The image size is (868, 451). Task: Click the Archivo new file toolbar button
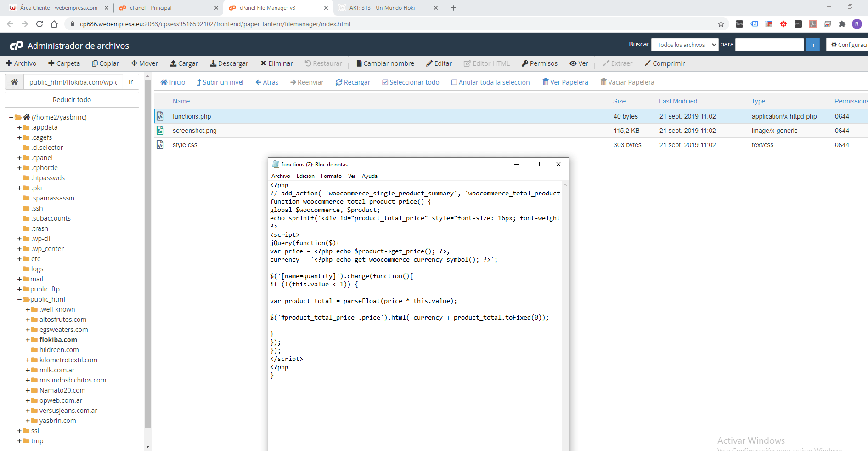[21, 63]
